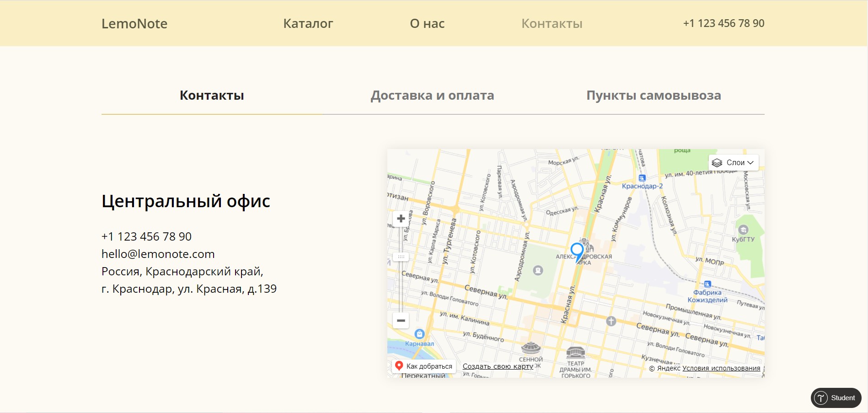Click the Карнавал shopping marker

[x=419, y=334]
